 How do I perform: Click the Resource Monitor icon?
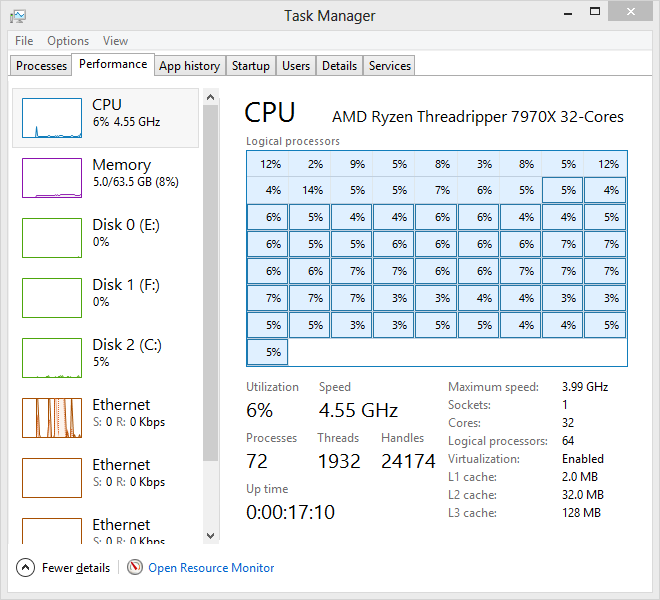point(135,567)
